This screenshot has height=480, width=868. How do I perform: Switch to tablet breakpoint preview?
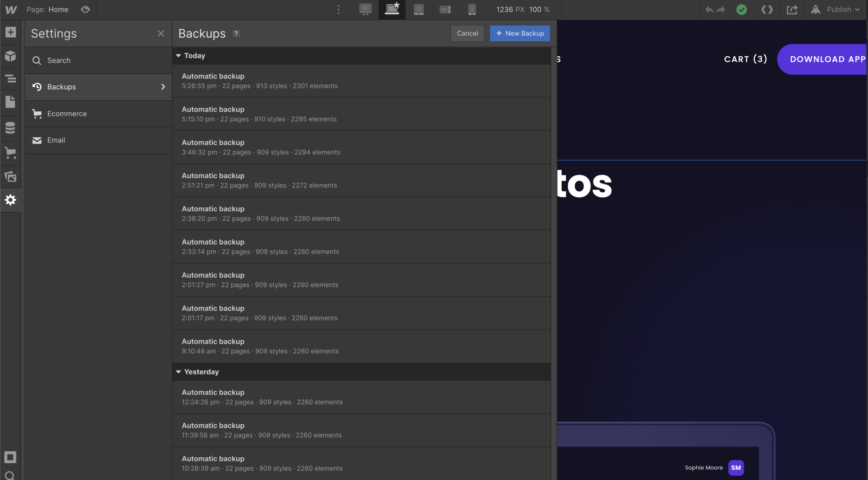pos(418,9)
